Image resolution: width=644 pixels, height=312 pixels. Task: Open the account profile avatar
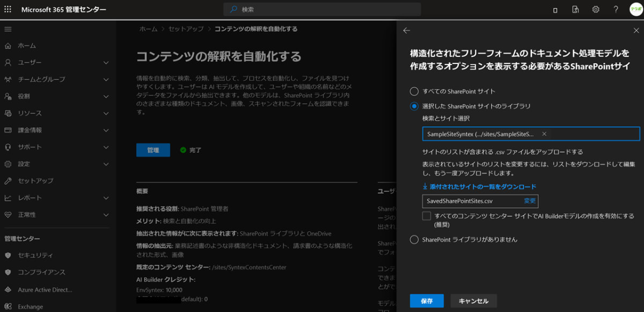click(635, 10)
